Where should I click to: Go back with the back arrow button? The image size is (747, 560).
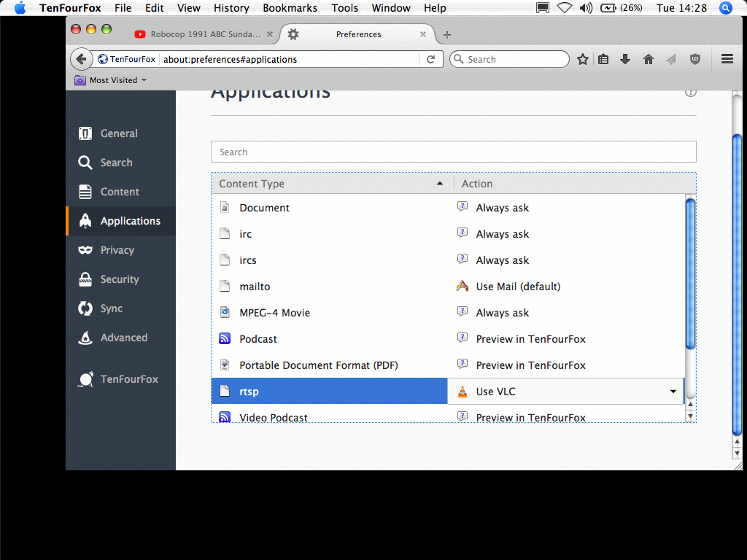81,59
